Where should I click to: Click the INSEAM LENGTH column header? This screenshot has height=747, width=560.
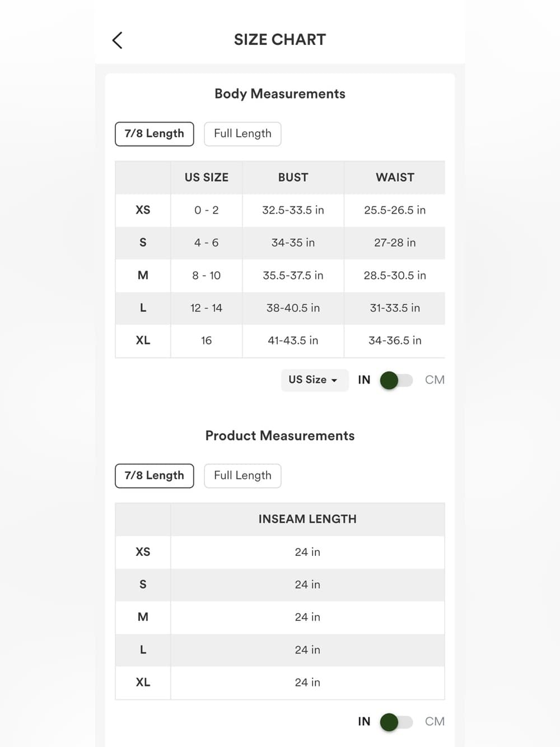307,519
